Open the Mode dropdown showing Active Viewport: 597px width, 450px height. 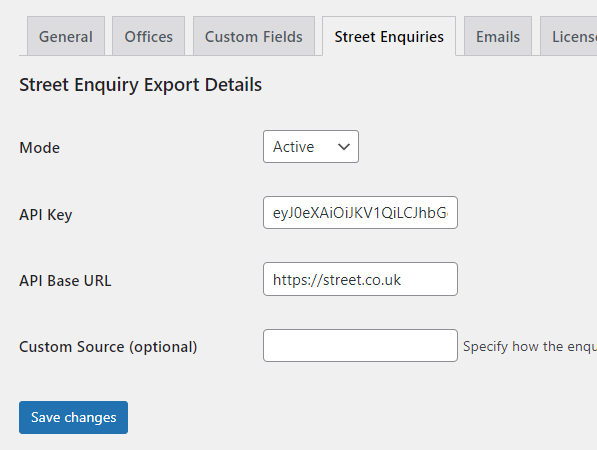[x=311, y=147]
